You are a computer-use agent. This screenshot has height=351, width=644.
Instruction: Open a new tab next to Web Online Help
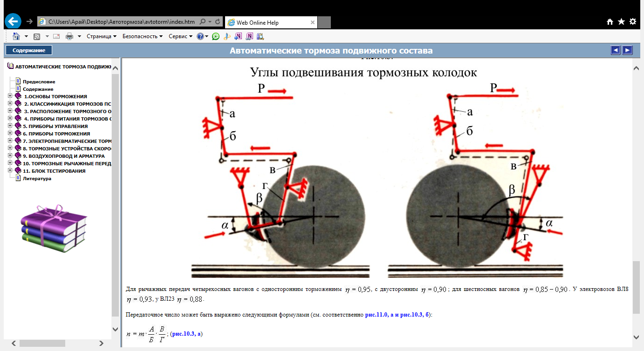click(324, 22)
